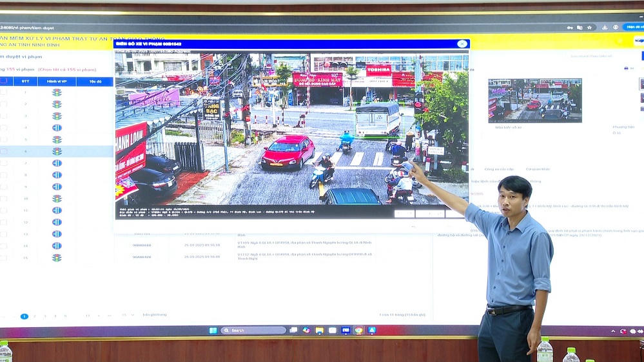Image resolution: width=644 pixels, height=362 pixels.
Task: Click the print icon in the detail panel
Action: click(626, 68)
